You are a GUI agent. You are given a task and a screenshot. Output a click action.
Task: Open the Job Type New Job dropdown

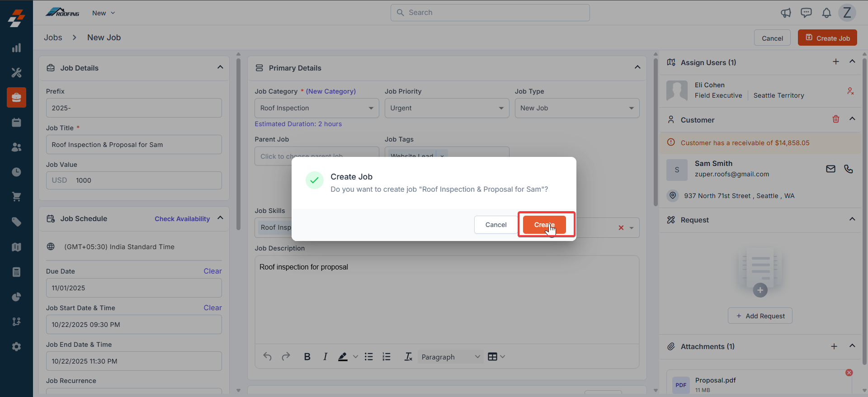pos(577,108)
